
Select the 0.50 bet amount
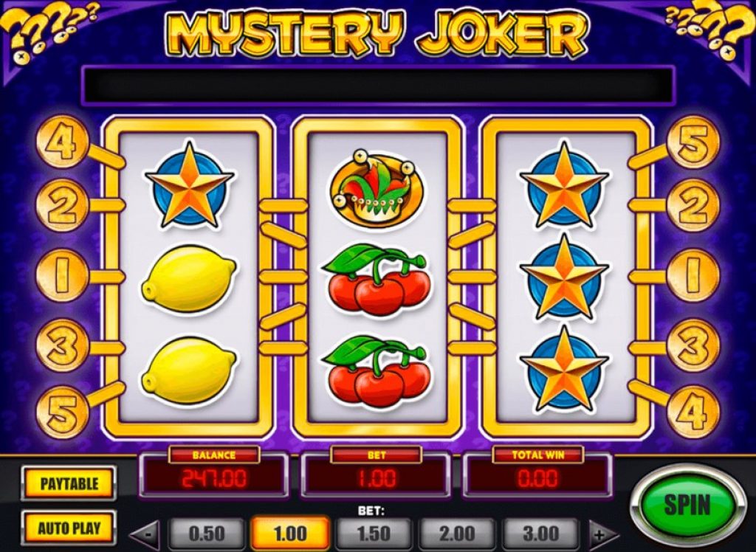[207, 534]
